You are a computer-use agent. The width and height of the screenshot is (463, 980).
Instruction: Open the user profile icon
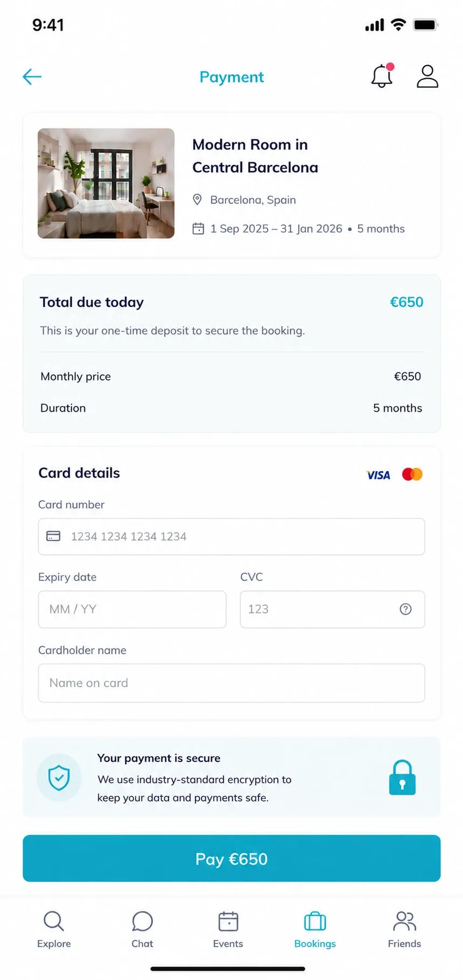coord(427,76)
